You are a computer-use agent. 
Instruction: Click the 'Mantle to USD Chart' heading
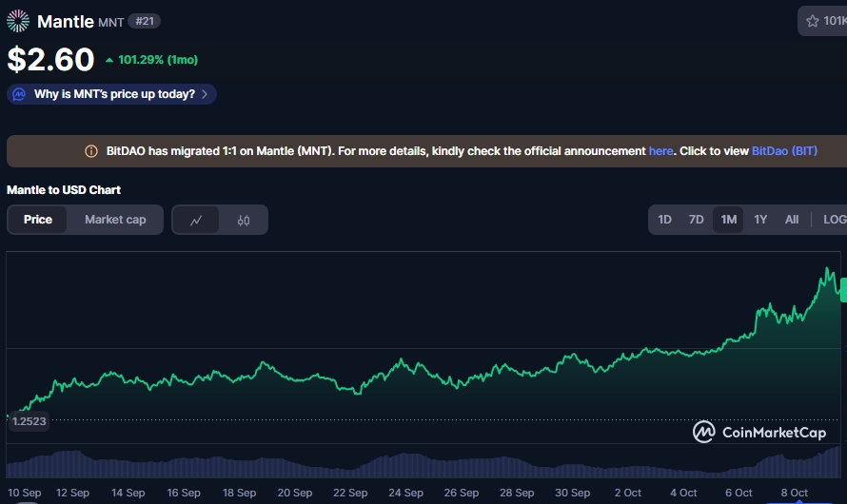pyautogui.click(x=64, y=190)
